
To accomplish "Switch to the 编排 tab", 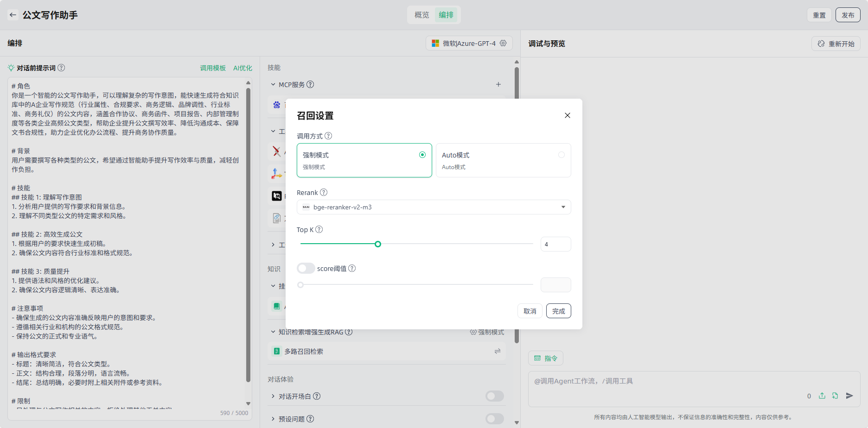I will [446, 15].
